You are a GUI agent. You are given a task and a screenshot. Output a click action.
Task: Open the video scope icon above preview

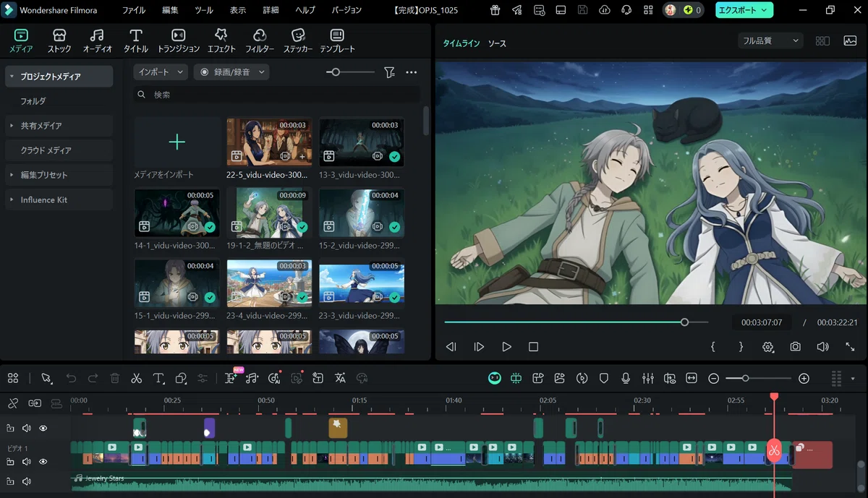coord(850,41)
